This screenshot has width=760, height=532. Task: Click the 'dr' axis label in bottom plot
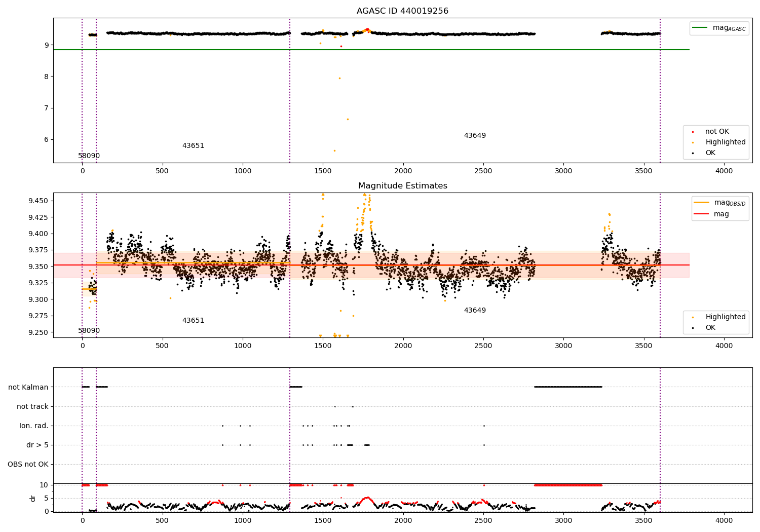tap(33, 498)
